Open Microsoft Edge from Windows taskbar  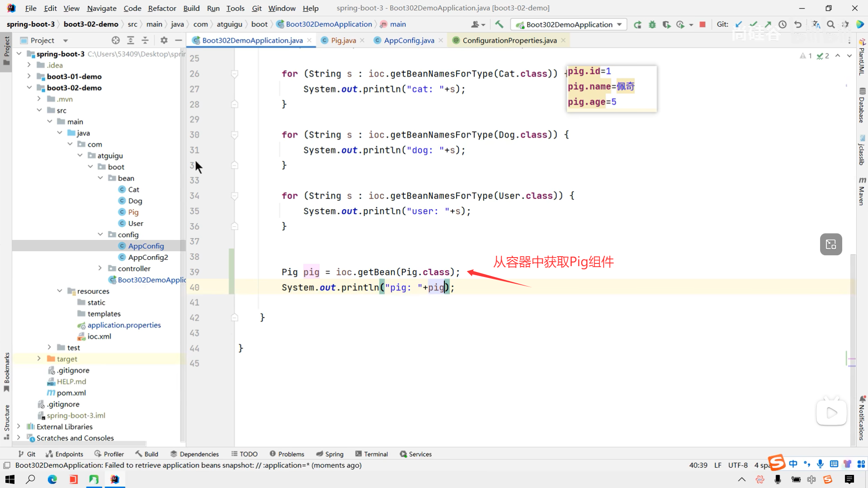[x=52, y=479]
